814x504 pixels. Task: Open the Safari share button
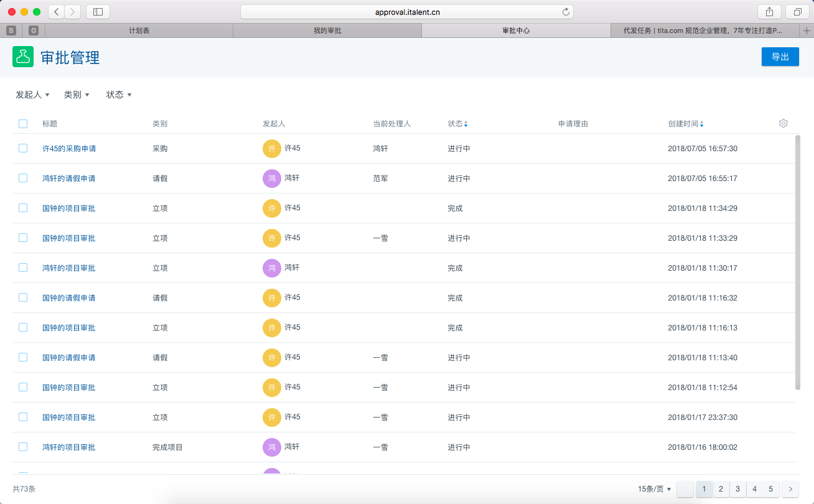tap(769, 11)
